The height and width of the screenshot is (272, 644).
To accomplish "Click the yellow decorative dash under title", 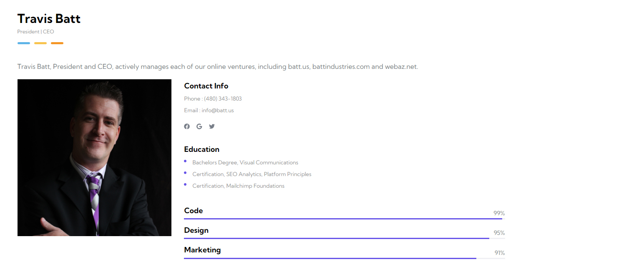I will point(40,43).
